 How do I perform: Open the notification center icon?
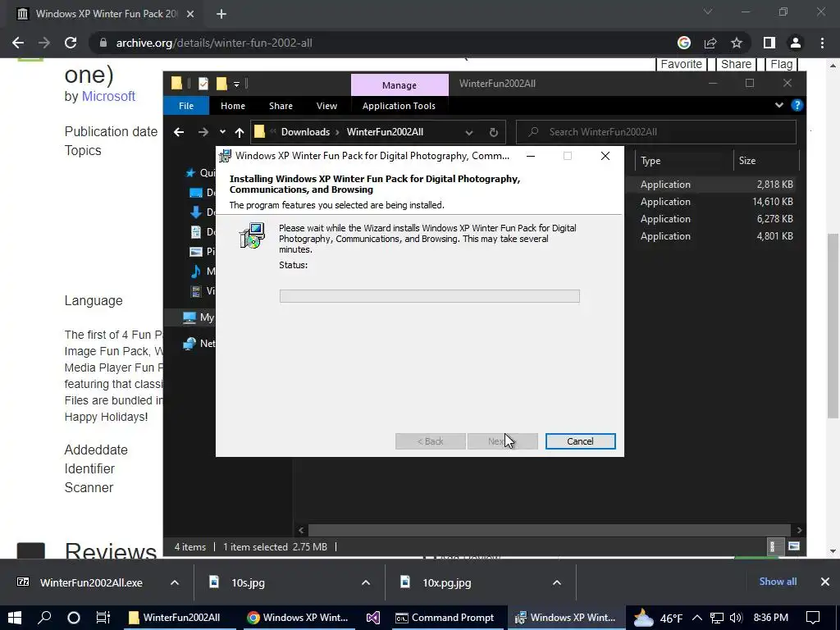[813, 618]
